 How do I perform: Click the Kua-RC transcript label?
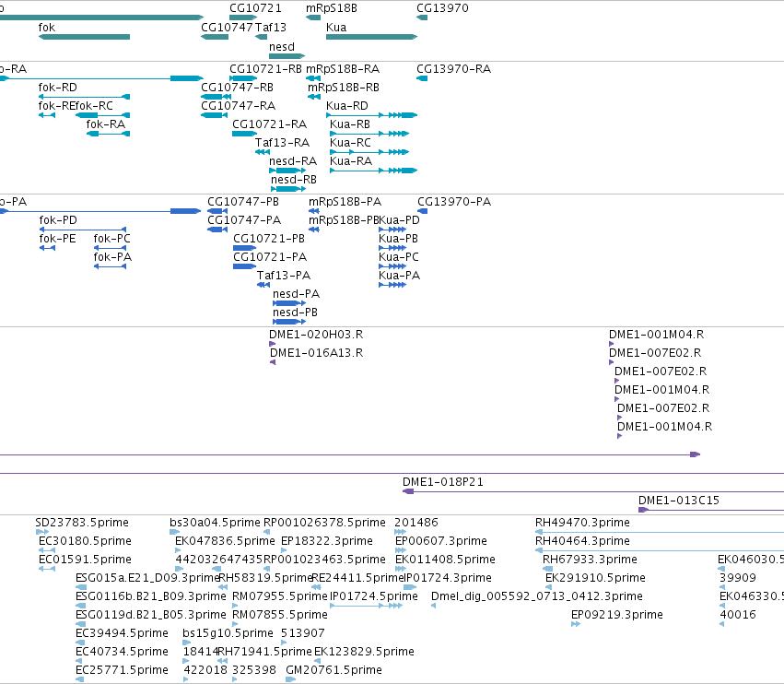pos(350,143)
